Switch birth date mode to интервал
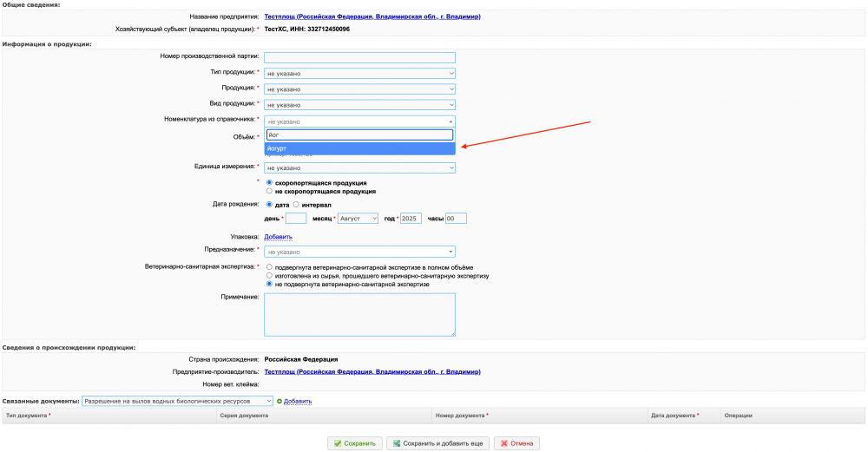The width and height of the screenshot is (868, 452). pos(297,205)
